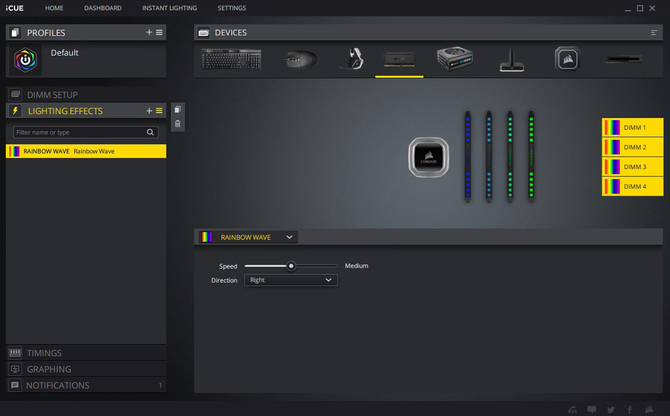This screenshot has width=670, height=416.
Task: Click the cooler pump preview image
Action: (429, 157)
